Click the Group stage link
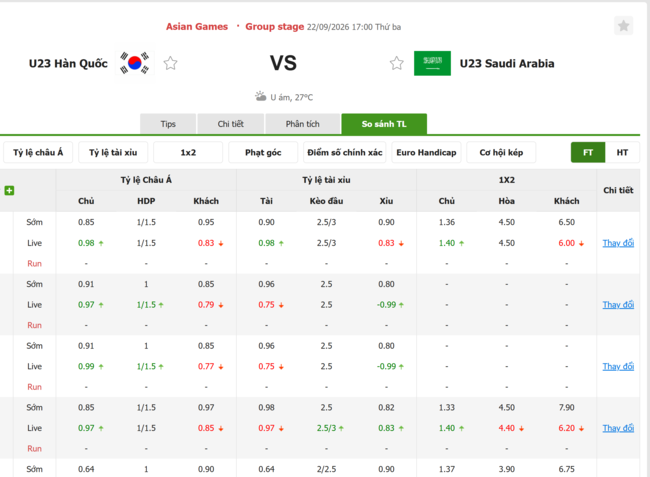650x477 pixels. point(274,27)
